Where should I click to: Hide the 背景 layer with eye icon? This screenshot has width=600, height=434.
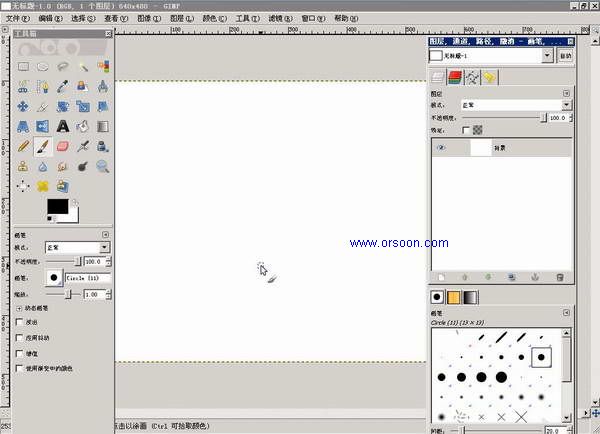pos(441,148)
